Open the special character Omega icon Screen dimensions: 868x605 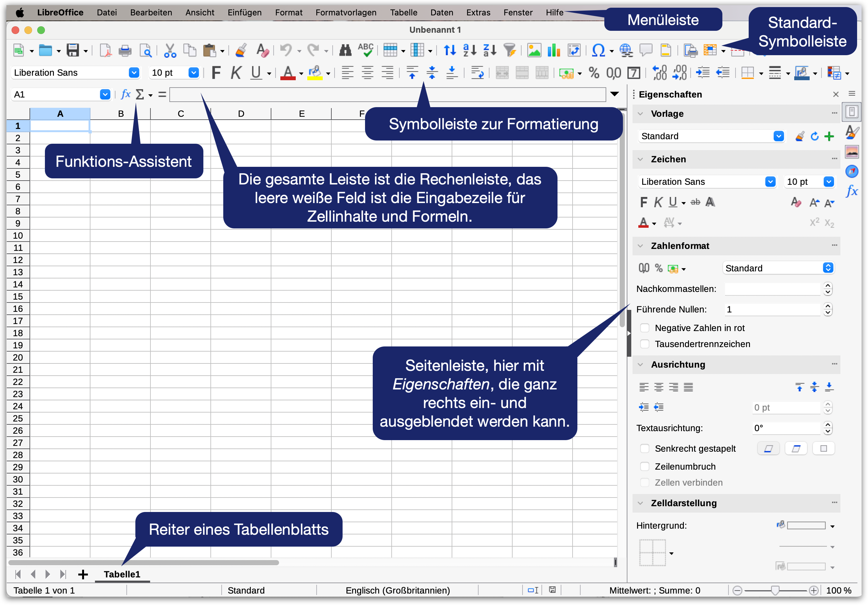pos(598,50)
